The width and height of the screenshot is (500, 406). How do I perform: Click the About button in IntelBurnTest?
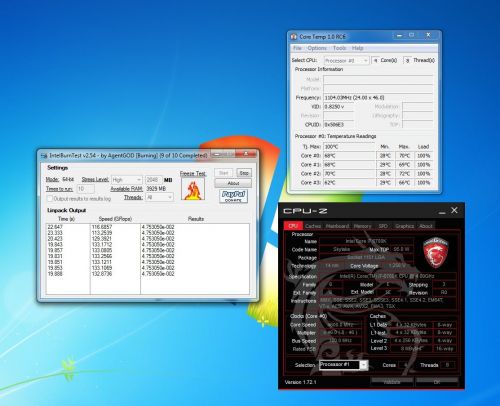(x=233, y=183)
